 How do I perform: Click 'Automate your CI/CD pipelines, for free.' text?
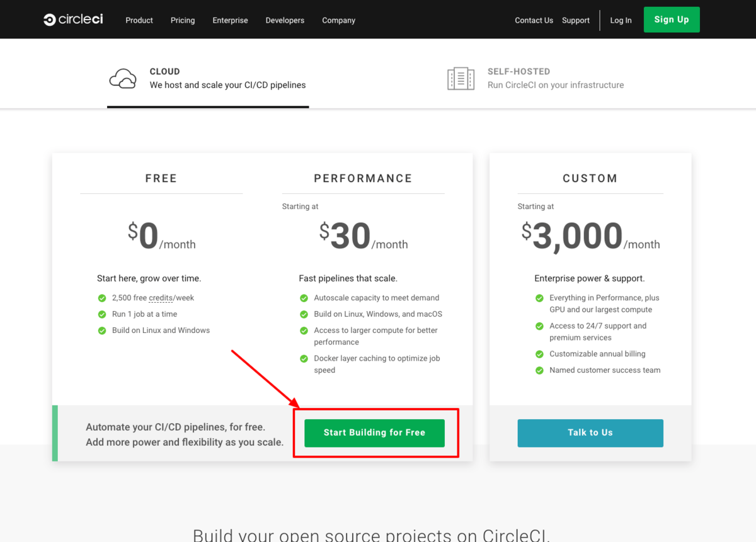[176, 427]
